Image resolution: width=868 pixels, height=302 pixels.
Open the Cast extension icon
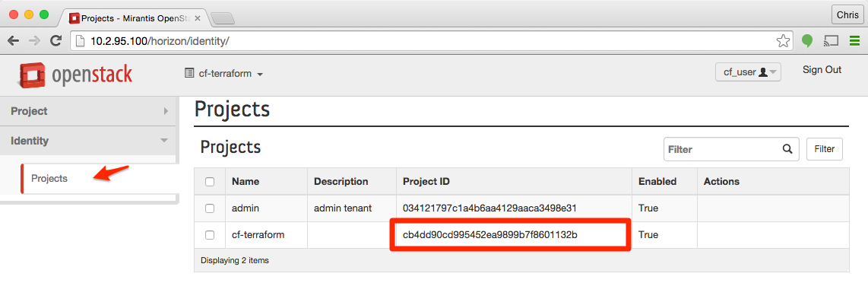point(831,40)
